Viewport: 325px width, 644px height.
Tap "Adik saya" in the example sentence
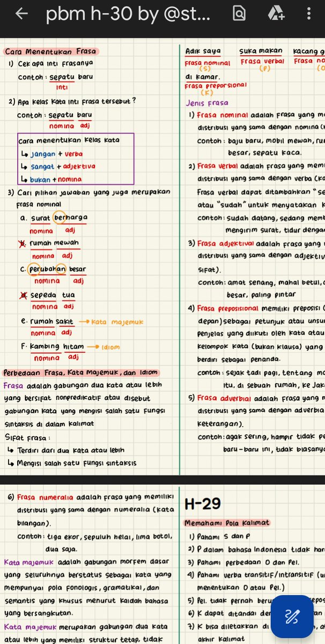(x=203, y=52)
